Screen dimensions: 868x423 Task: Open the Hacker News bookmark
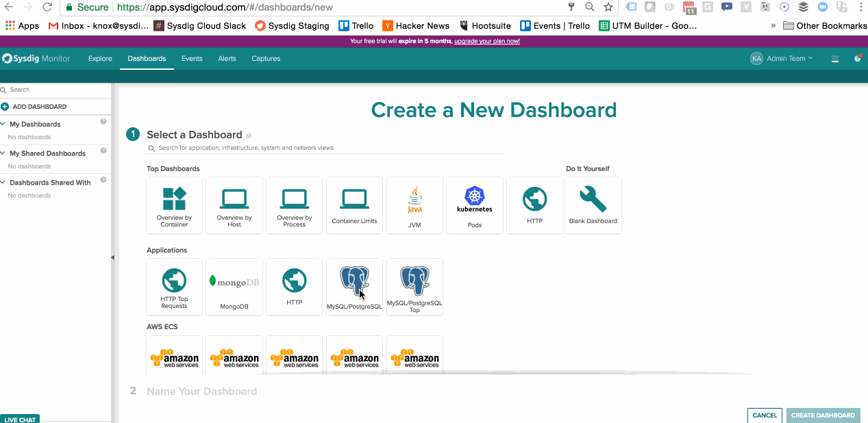tap(416, 25)
